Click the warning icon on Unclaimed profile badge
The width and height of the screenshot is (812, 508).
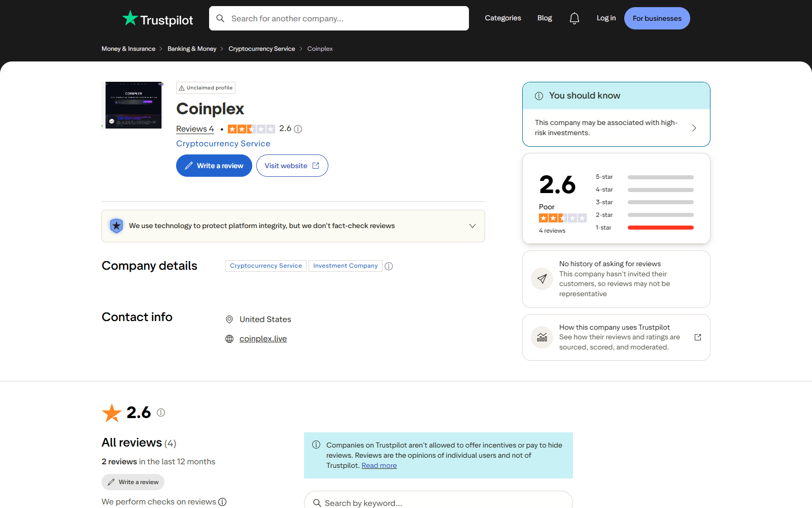pos(182,88)
